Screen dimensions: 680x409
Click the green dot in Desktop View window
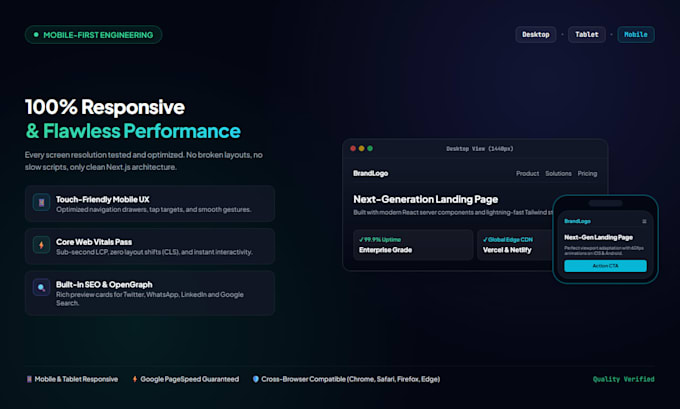(370, 148)
